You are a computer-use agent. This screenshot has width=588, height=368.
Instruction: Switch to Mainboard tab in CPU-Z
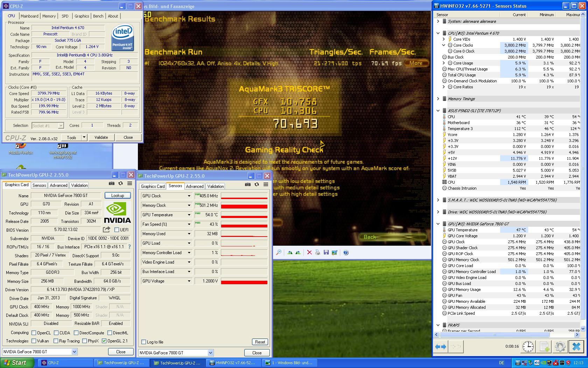pos(29,16)
